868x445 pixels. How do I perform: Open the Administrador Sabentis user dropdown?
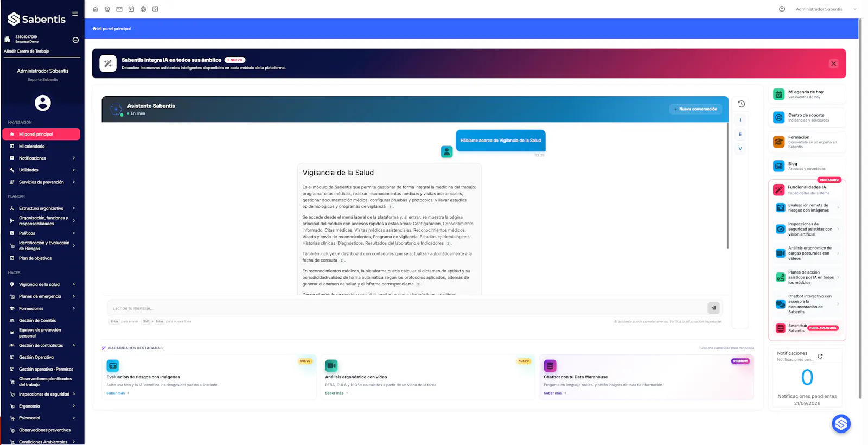(826, 9)
